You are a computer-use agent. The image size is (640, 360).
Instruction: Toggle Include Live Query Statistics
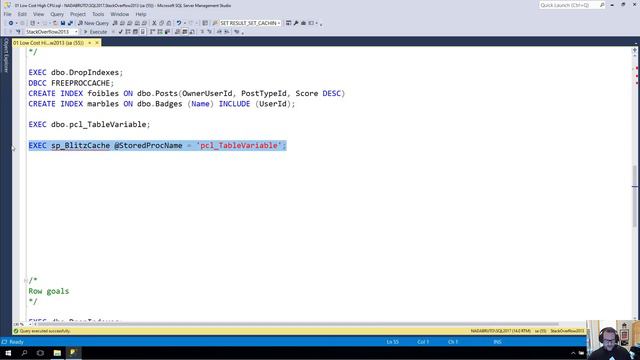click(x=160, y=32)
